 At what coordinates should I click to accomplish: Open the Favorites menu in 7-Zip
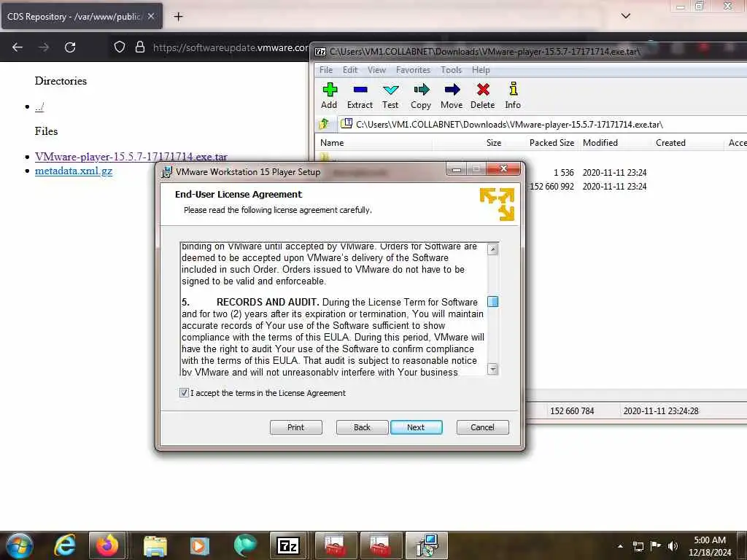pyautogui.click(x=413, y=70)
